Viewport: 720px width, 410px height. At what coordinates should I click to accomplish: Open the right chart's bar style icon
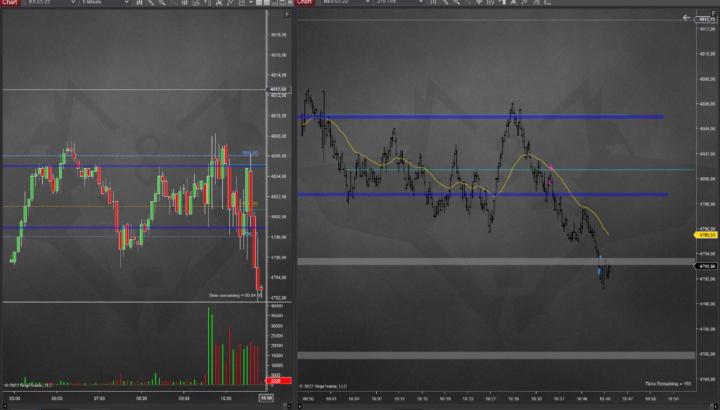click(433, 2)
